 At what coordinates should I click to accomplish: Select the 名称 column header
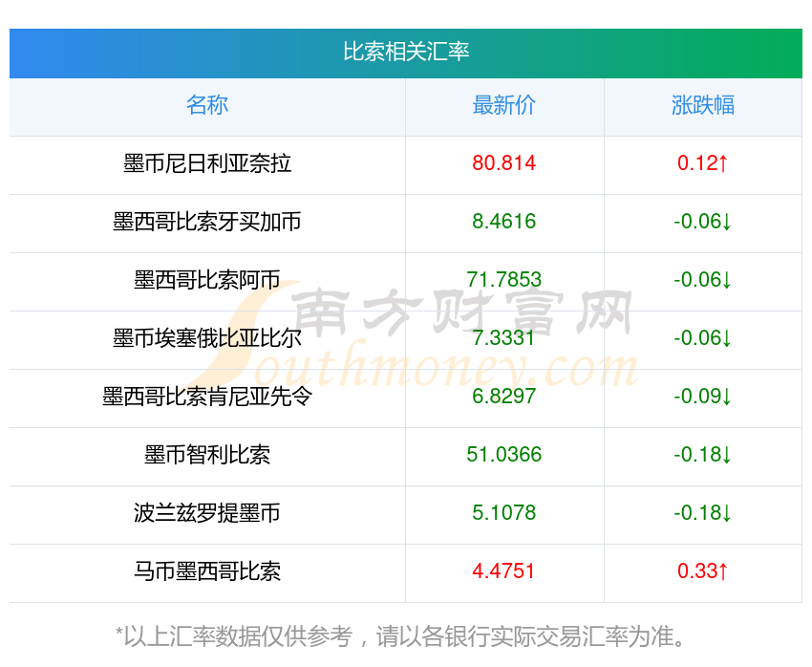click(207, 105)
